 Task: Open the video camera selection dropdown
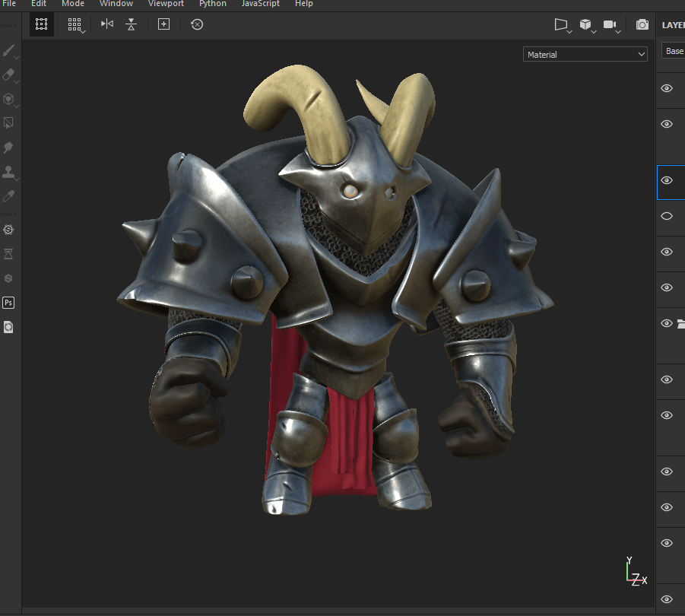pos(611,25)
